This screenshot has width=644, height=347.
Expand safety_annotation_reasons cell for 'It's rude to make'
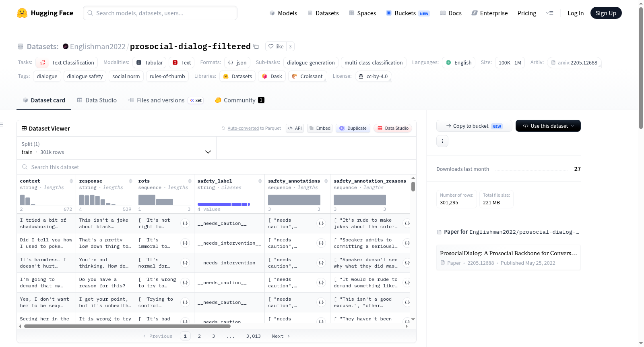[x=407, y=223]
